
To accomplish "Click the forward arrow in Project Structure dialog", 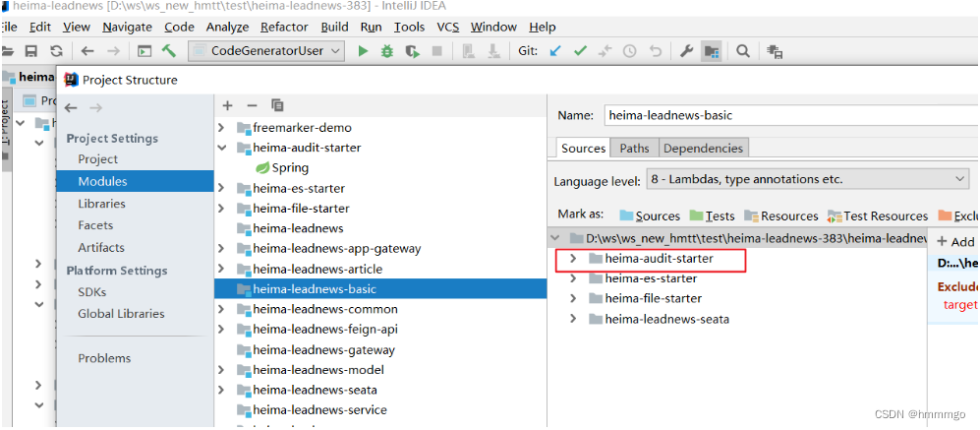I will click(x=95, y=107).
